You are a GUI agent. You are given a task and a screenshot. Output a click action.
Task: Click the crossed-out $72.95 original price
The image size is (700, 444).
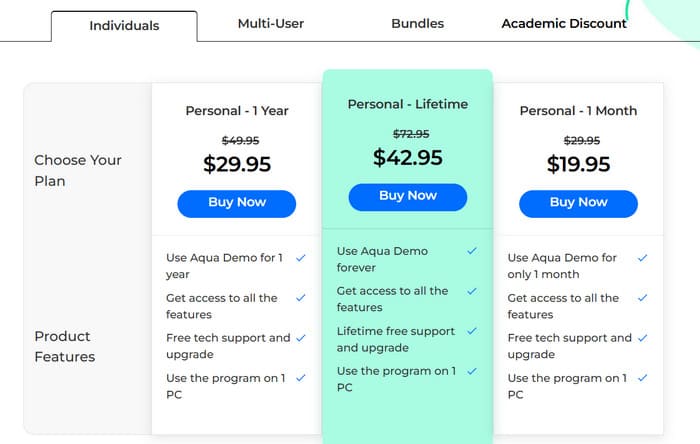(410, 134)
